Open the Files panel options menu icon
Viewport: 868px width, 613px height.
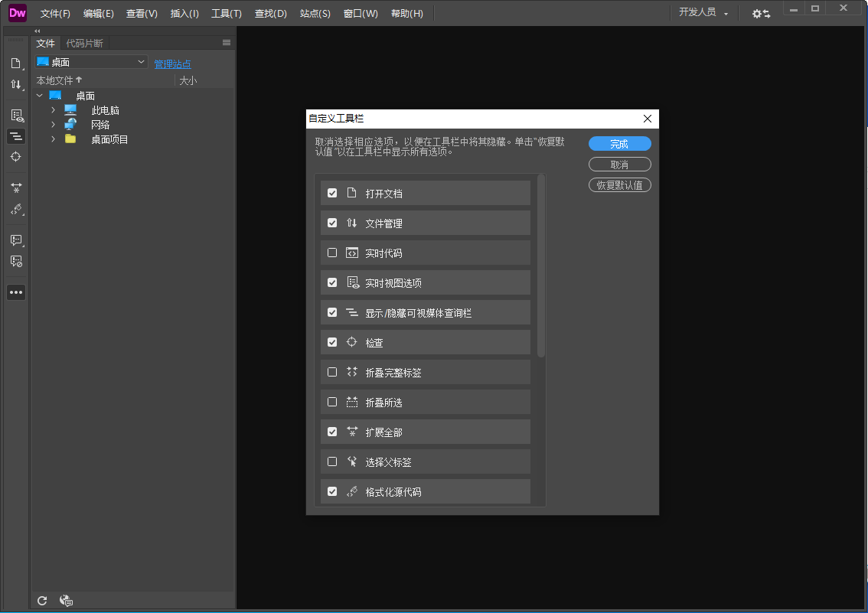click(x=227, y=43)
